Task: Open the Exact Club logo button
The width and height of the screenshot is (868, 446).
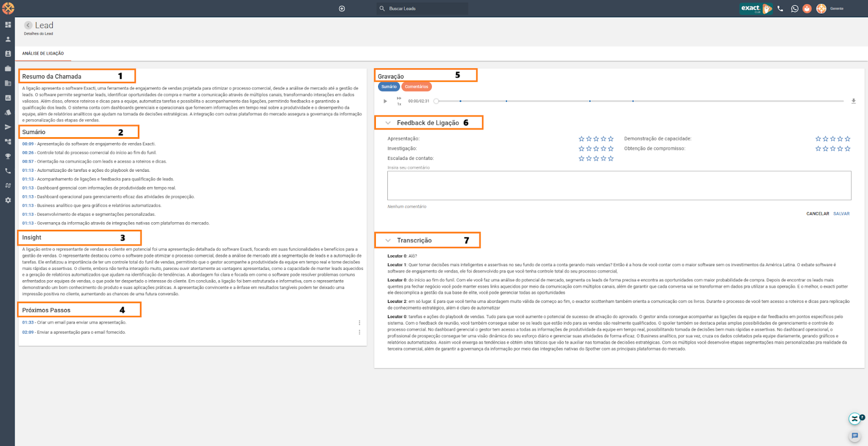Action: click(x=756, y=9)
